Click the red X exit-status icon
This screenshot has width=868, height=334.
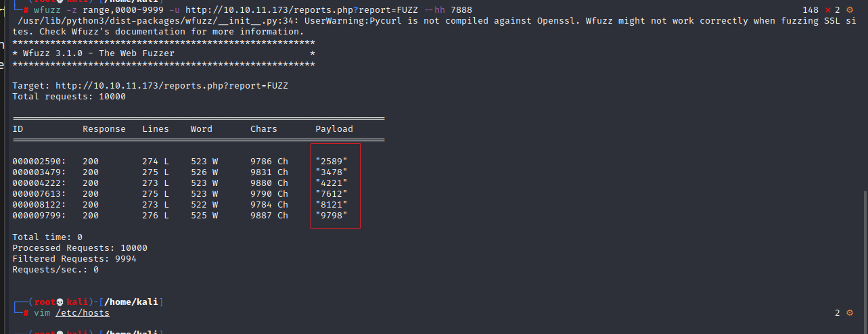(x=827, y=9)
